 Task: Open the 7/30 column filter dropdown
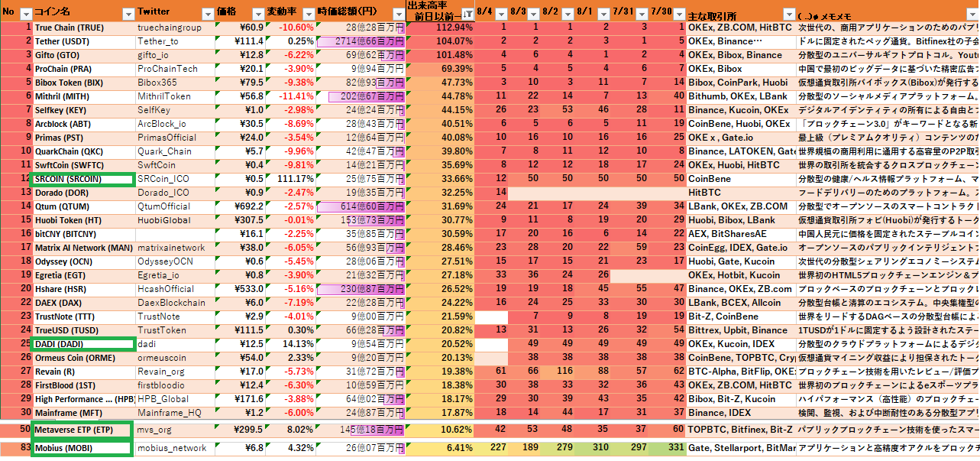pyautogui.click(x=678, y=14)
